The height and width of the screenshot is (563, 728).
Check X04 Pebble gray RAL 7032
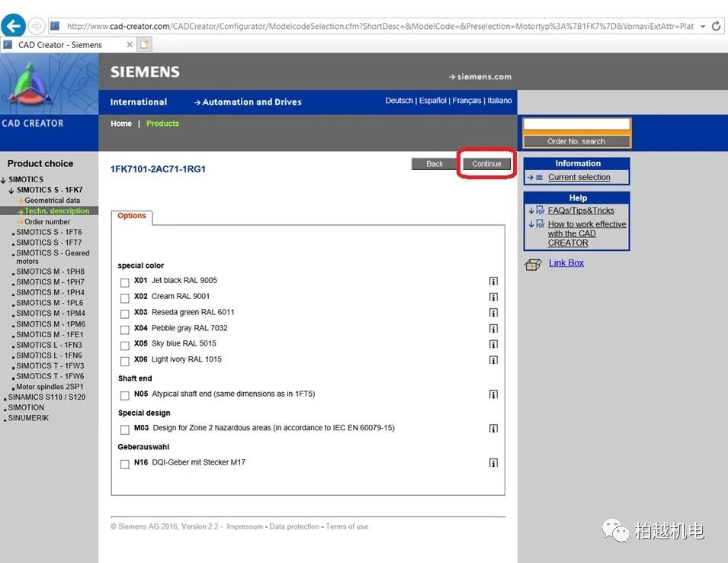[x=124, y=330]
